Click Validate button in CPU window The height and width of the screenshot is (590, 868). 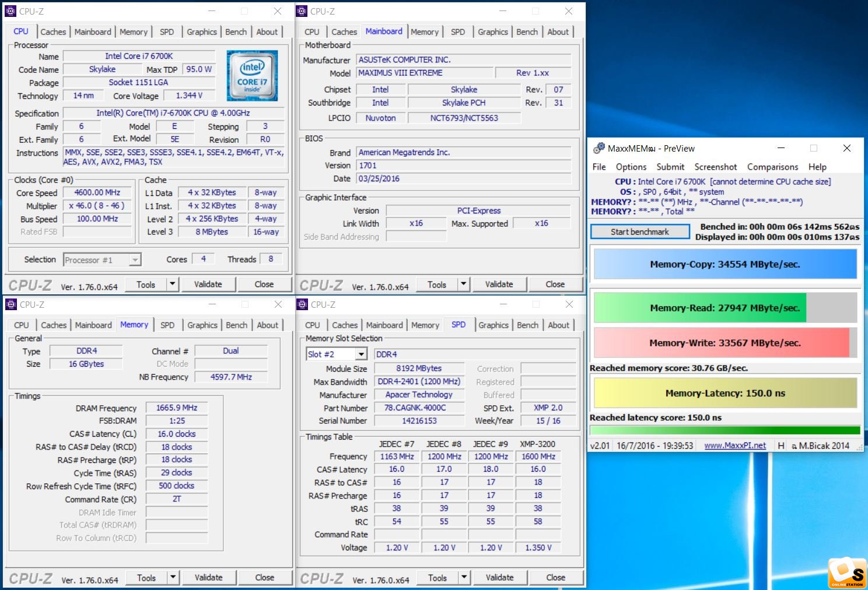coord(208,285)
